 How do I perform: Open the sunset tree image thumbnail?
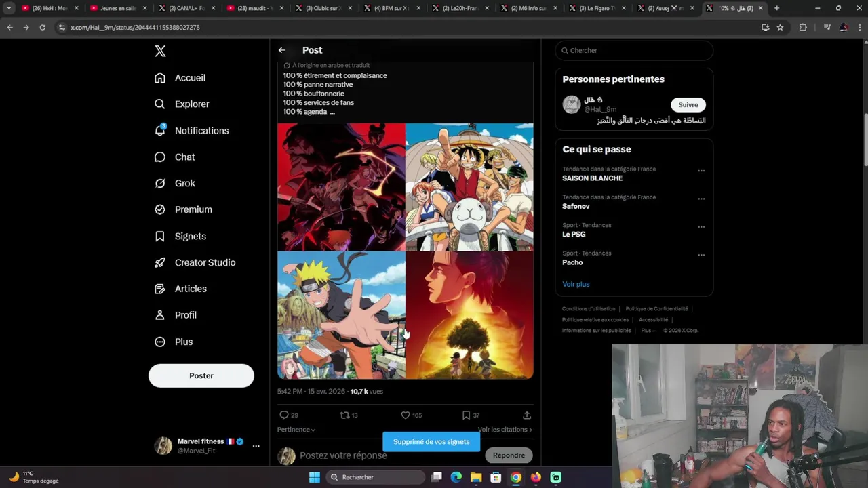click(469, 315)
